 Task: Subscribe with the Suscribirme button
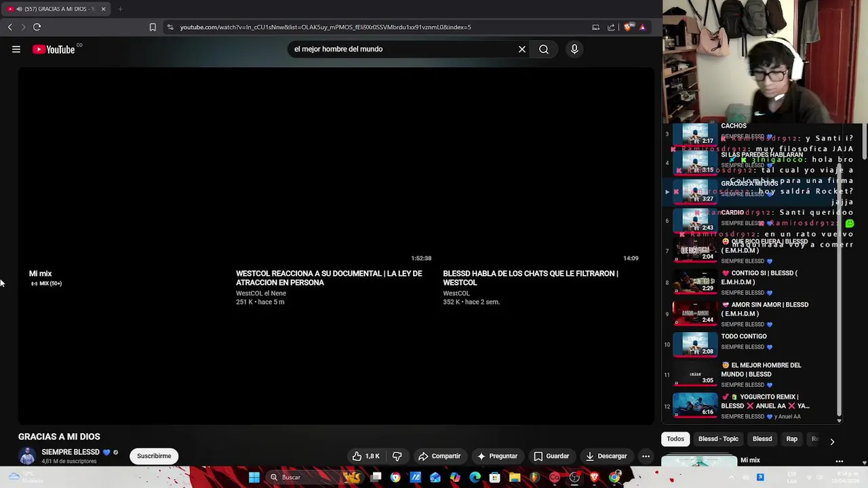click(x=154, y=456)
